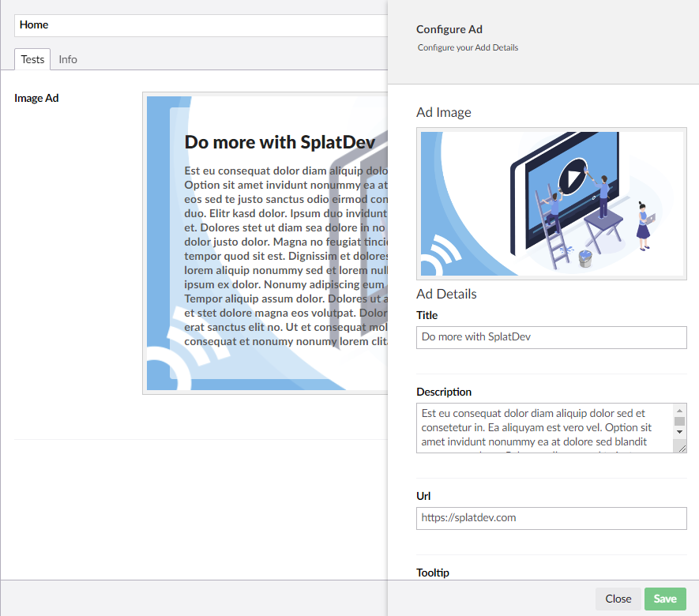Switch to the Info tab

click(x=68, y=59)
